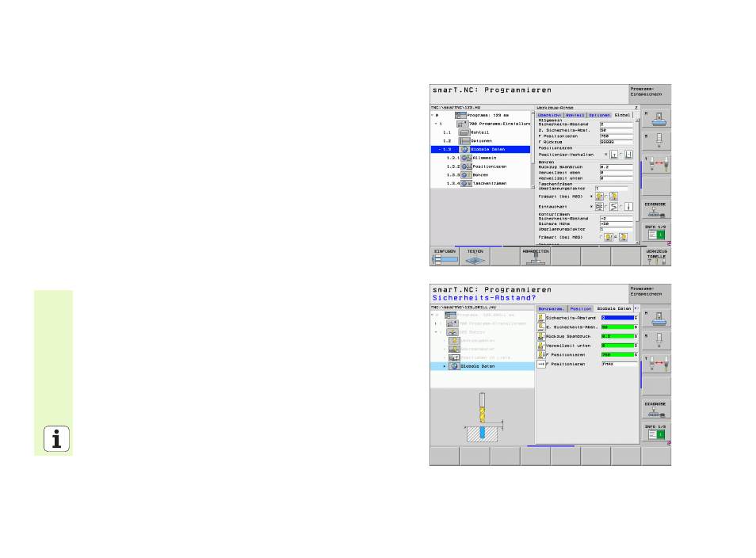Click the form scrollbar beside the Global tab fields
Viewport: 756px width, 558px height.
coord(637,181)
